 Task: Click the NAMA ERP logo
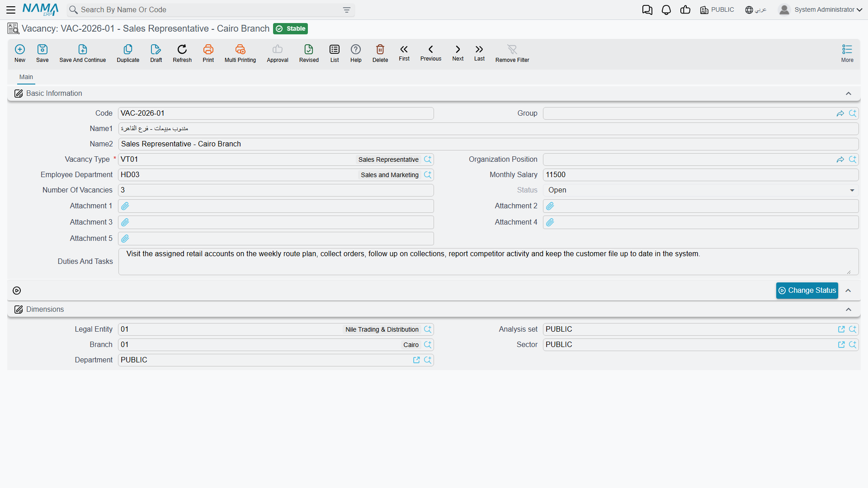[x=41, y=10]
